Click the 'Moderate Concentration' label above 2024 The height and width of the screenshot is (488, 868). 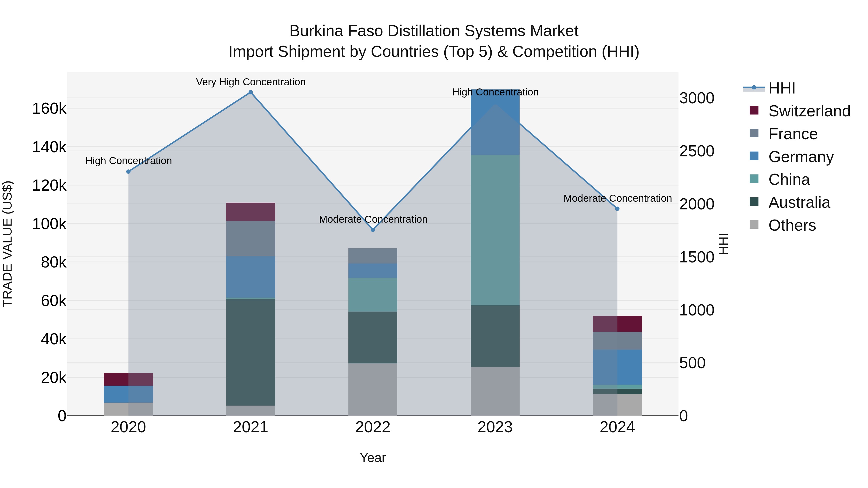[618, 198]
